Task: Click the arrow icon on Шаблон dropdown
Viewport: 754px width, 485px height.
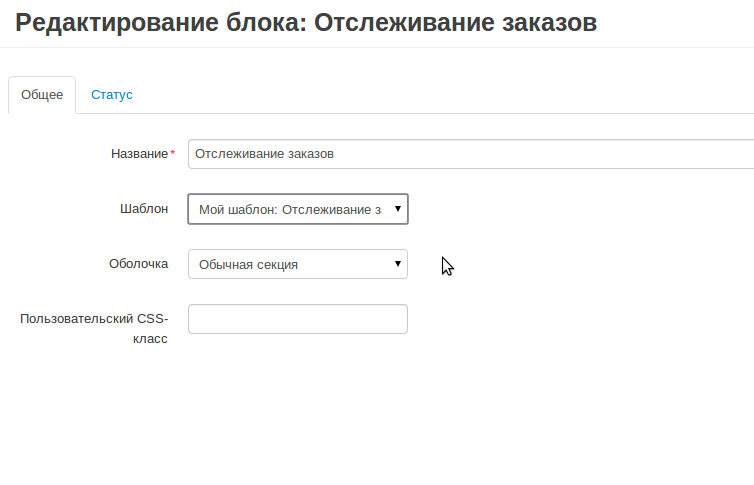Action: coord(397,209)
